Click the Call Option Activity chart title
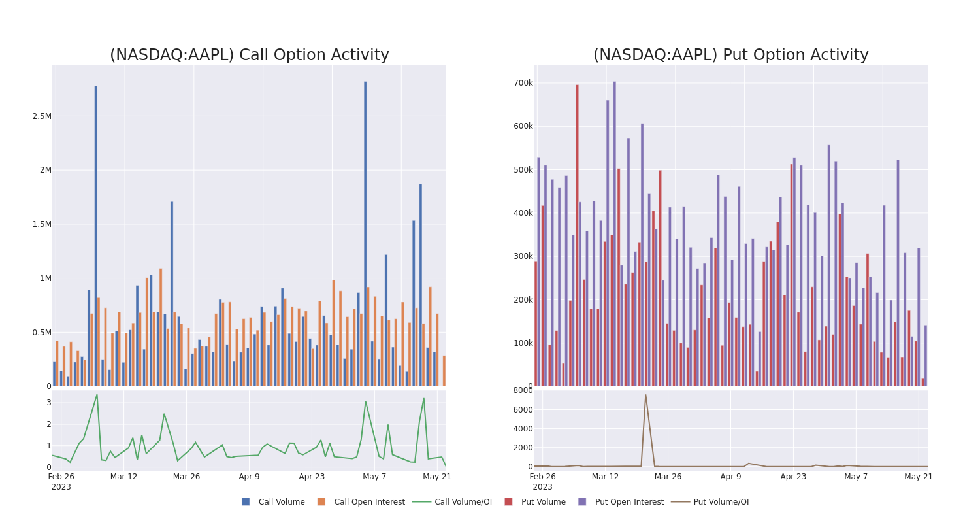The width and height of the screenshot is (980, 523). click(x=250, y=55)
